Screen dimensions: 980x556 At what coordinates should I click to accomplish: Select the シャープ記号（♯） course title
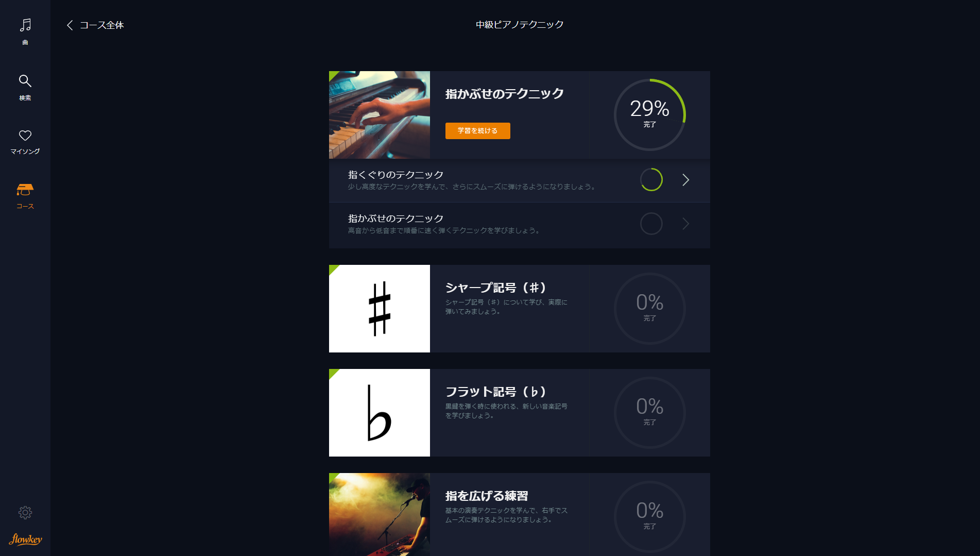pyautogui.click(x=495, y=288)
